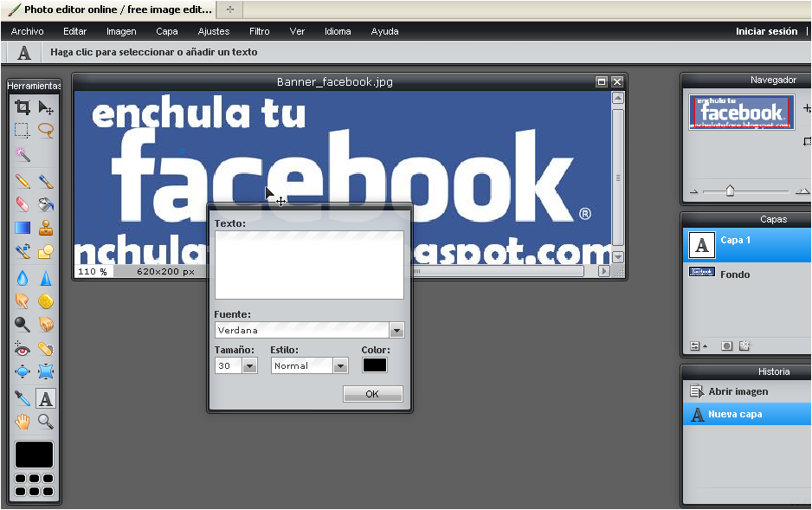Pick the Burn hand tool

[46, 324]
